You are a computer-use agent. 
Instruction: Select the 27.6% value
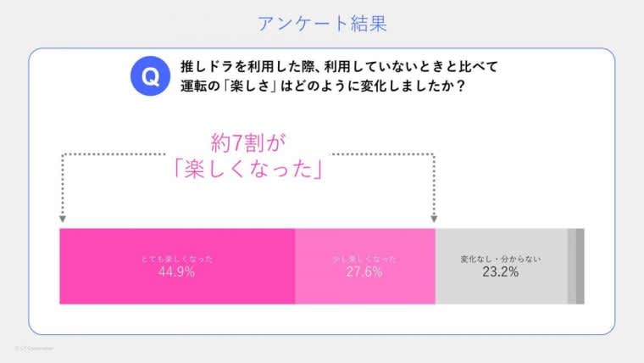364,272
